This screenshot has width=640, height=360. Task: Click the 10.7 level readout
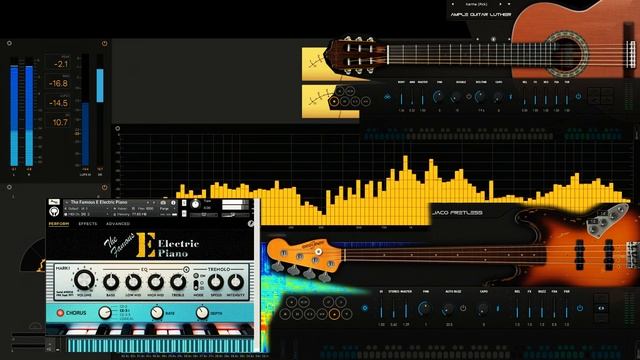(x=60, y=122)
